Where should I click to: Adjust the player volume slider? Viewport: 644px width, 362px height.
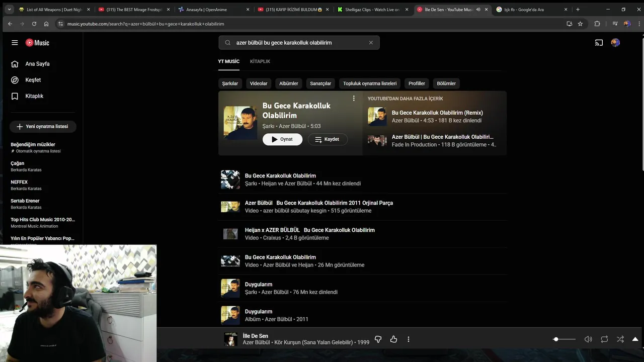click(x=564, y=339)
